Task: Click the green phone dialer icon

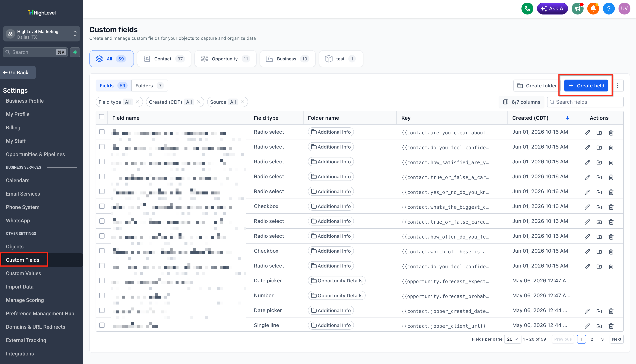Action: point(527,9)
